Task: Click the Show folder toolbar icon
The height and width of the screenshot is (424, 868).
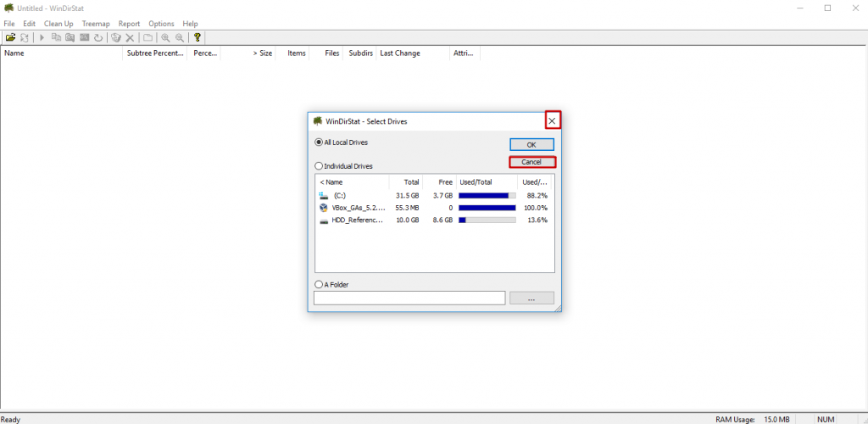Action: [147, 37]
